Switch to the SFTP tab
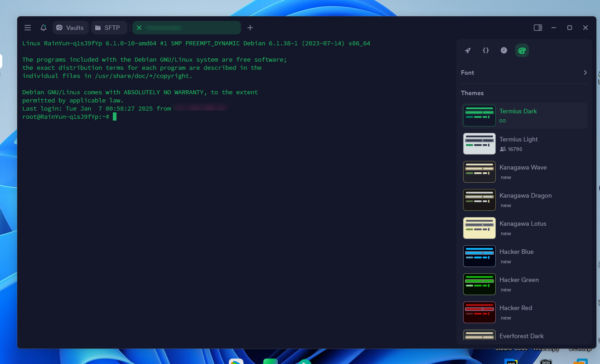Screen dimensions: 600x364 (109, 28)
